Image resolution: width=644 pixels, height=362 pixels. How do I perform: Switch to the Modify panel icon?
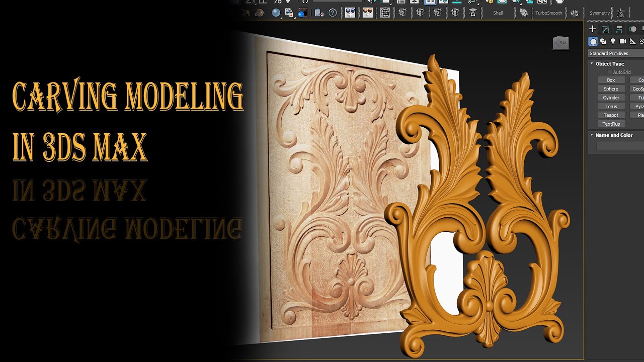click(606, 29)
